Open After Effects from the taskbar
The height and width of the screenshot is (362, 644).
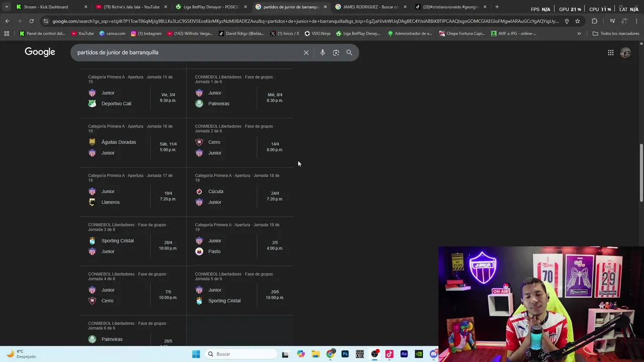404,354
